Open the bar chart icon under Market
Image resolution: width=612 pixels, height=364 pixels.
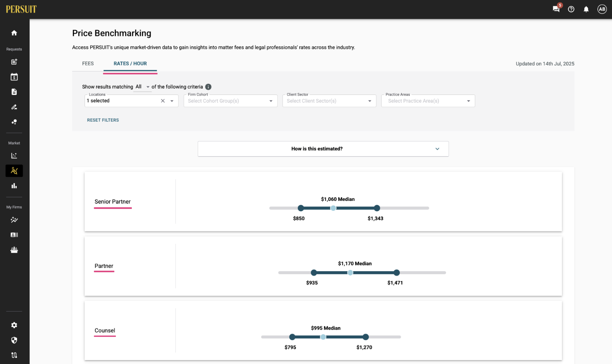click(14, 186)
